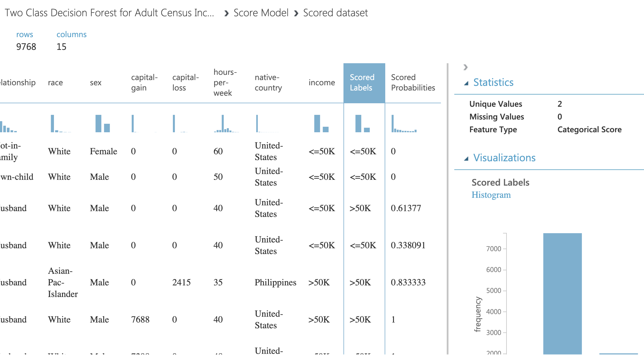Click the rows count label

click(x=25, y=34)
